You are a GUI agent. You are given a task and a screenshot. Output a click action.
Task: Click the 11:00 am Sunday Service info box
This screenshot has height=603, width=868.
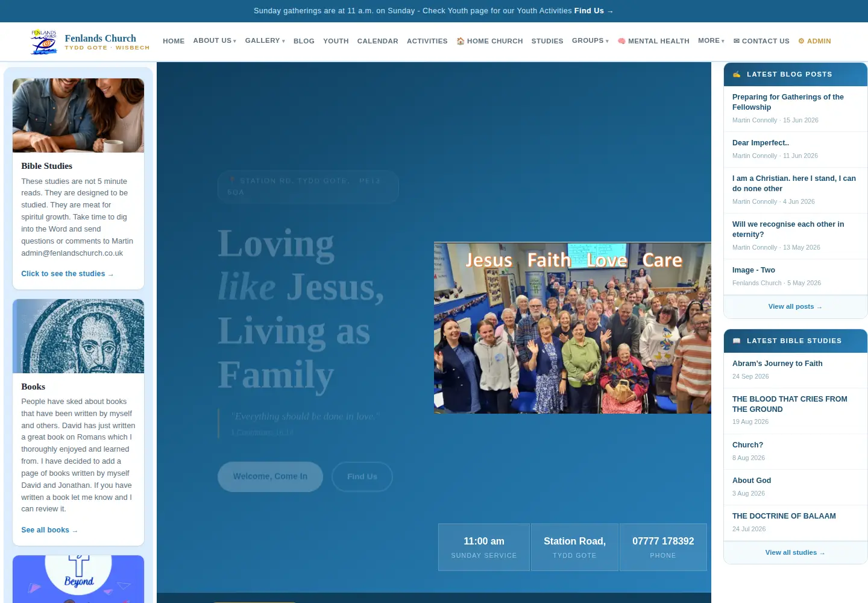tap(484, 547)
